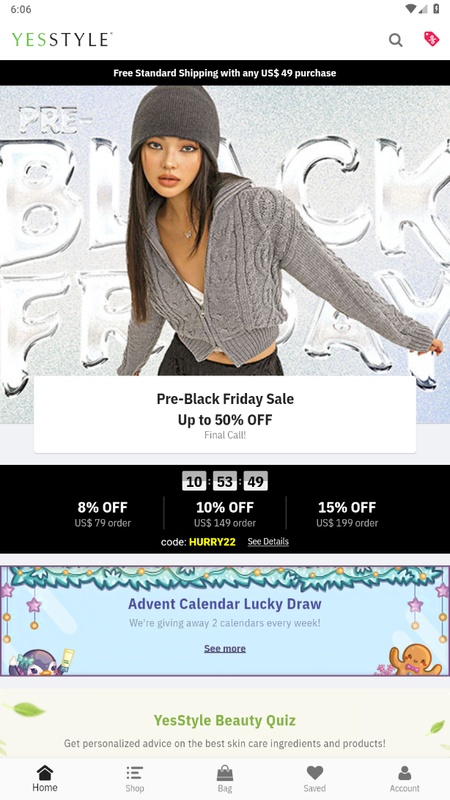
Task: Click See more in the Advent Calendar banner
Action: pyautogui.click(x=225, y=648)
